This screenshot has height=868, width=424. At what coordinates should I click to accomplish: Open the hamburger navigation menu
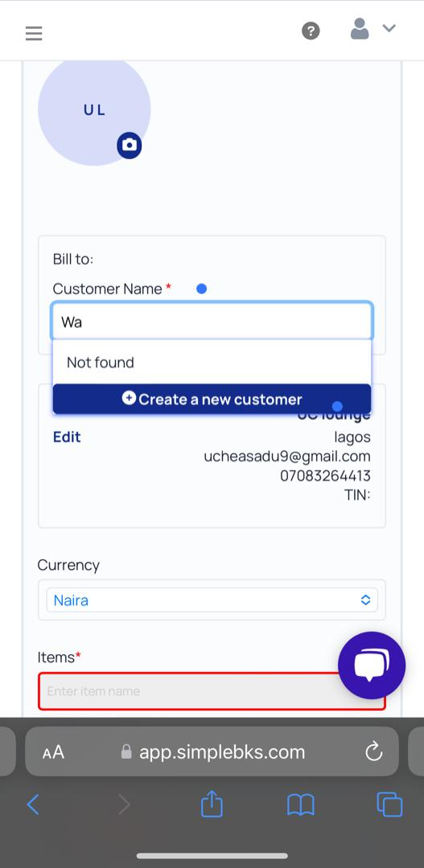coord(34,34)
